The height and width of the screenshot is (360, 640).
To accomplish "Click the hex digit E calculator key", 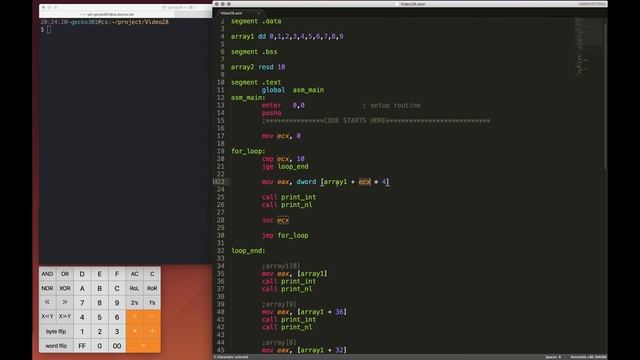I will tap(100, 274).
